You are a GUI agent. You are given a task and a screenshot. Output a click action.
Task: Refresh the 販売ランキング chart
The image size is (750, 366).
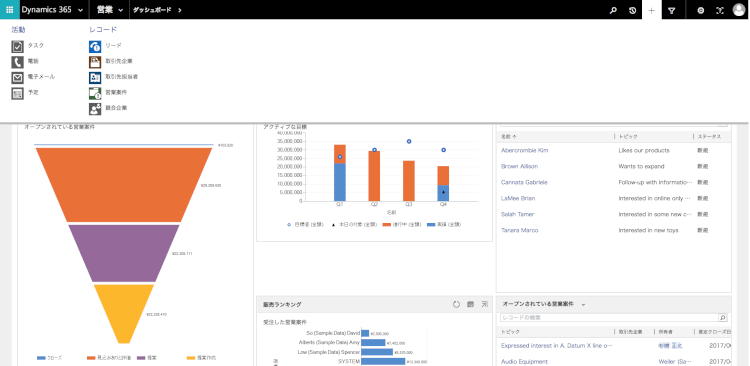456,304
